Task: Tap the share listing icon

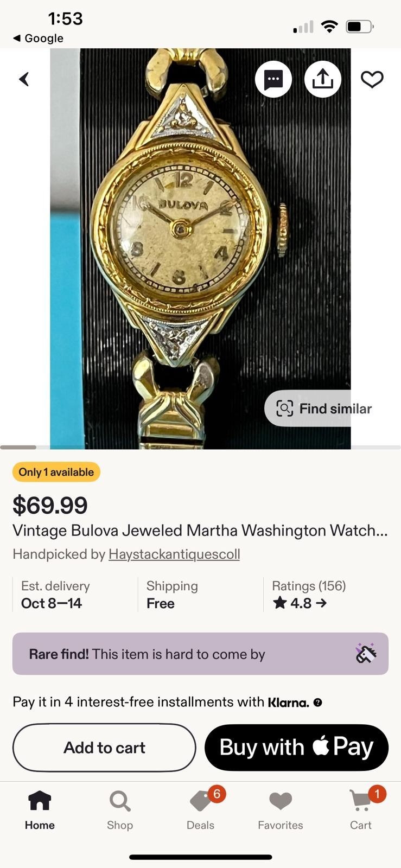Action: coord(323,79)
